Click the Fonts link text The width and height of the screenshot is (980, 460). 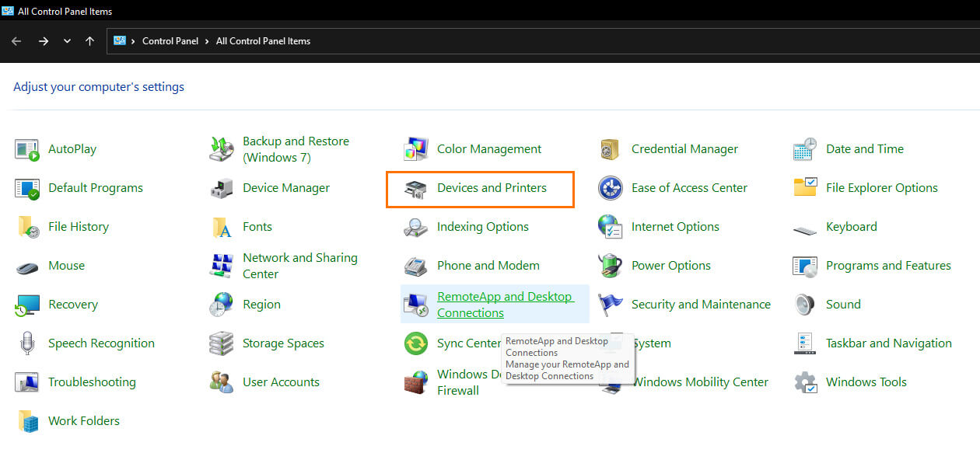(x=257, y=227)
